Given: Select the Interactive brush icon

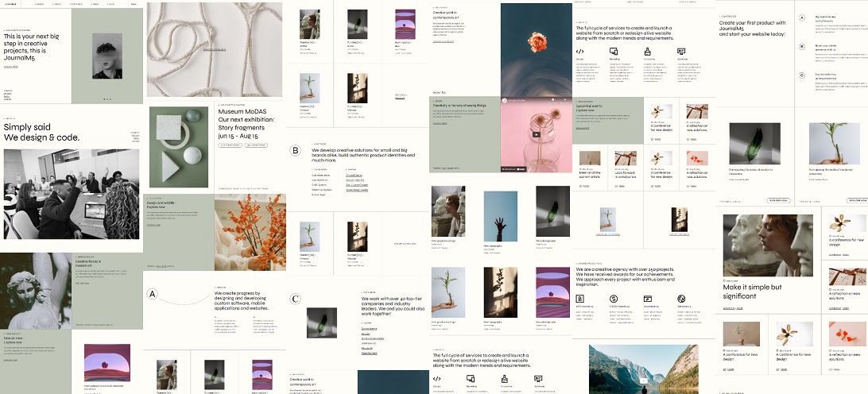Looking at the screenshot, I should 648,51.
